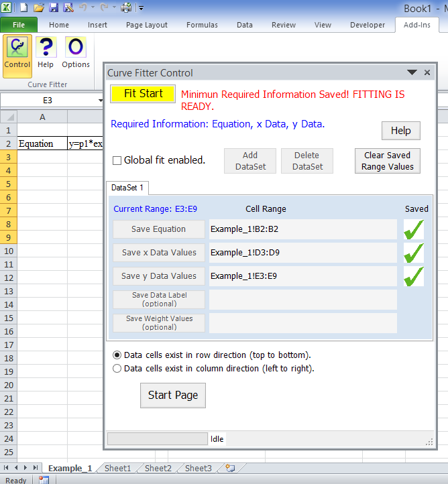Click the Save x Data Values button
This screenshot has height=484, width=448.
[x=159, y=253]
